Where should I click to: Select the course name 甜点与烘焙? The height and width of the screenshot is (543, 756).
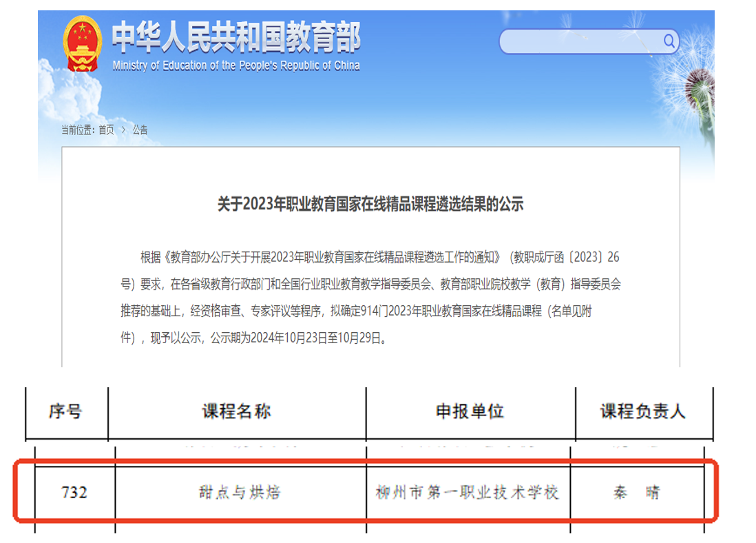click(x=240, y=493)
